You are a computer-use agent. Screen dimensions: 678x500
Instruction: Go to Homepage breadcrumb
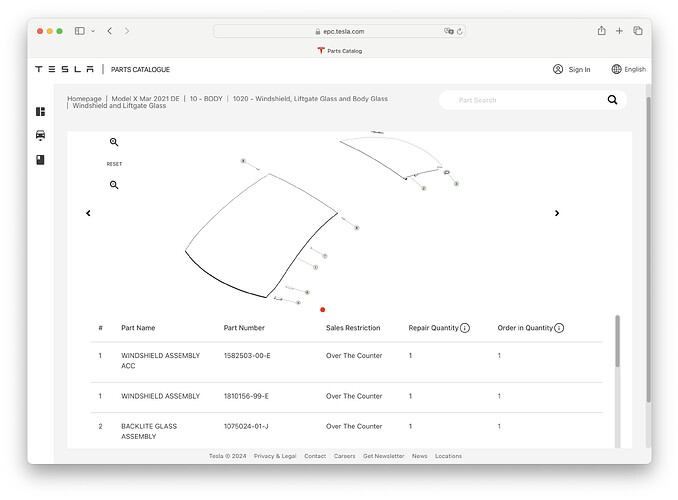click(x=84, y=99)
